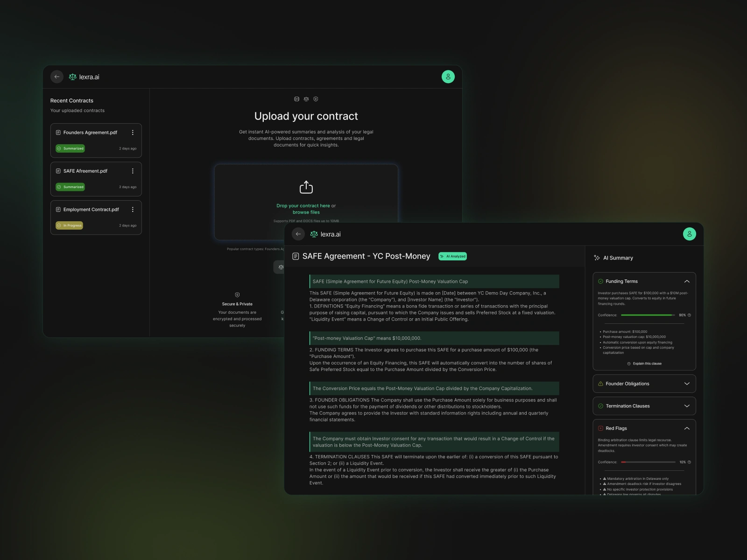Open the Employment Contract.pdf three-dot menu
This screenshot has width=747, height=560.
(x=133, y=210)
